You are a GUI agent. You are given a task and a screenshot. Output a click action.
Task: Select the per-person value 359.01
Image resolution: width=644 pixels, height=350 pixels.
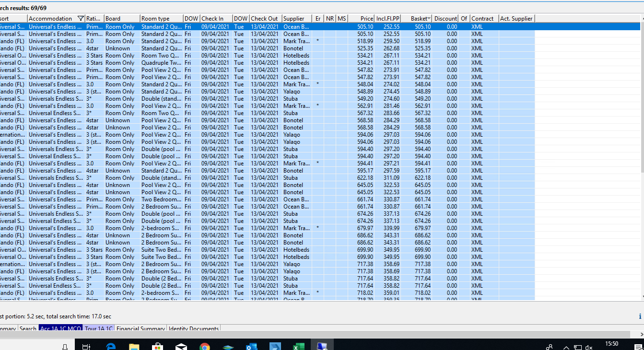click(x=391, y=293)
